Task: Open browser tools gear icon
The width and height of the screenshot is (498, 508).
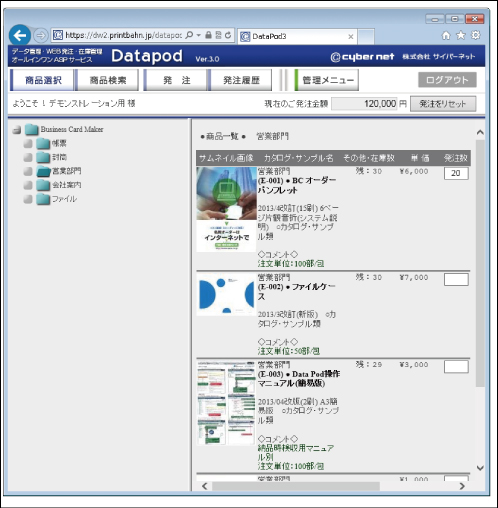Action: coord(476,35)
